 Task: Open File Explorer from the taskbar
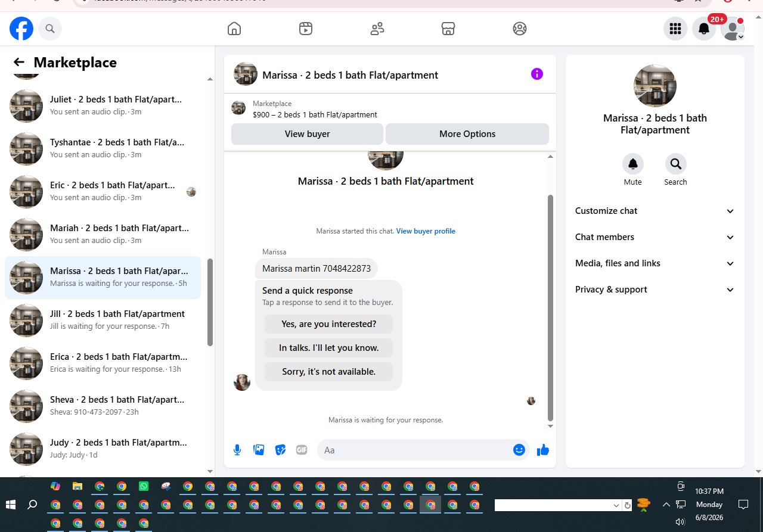tap(77, 486)
